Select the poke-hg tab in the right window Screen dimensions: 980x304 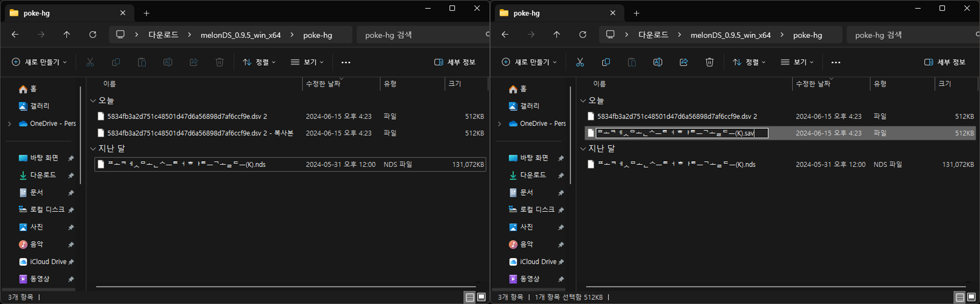coord(552,13)
